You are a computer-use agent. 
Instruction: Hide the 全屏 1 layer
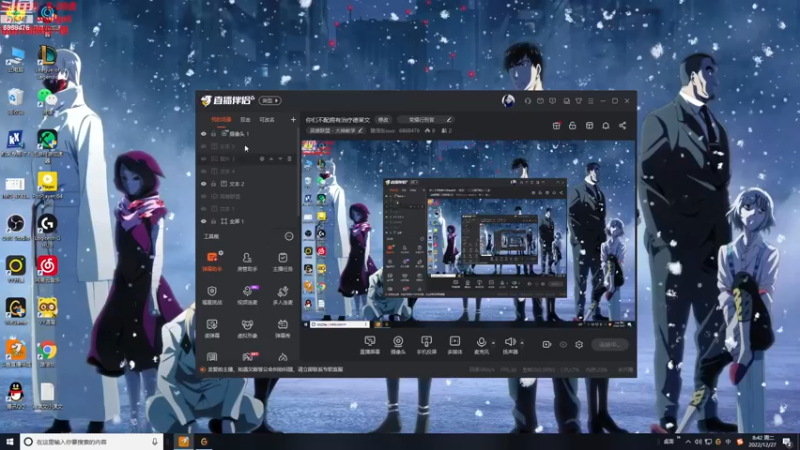(x=204, y=221)
